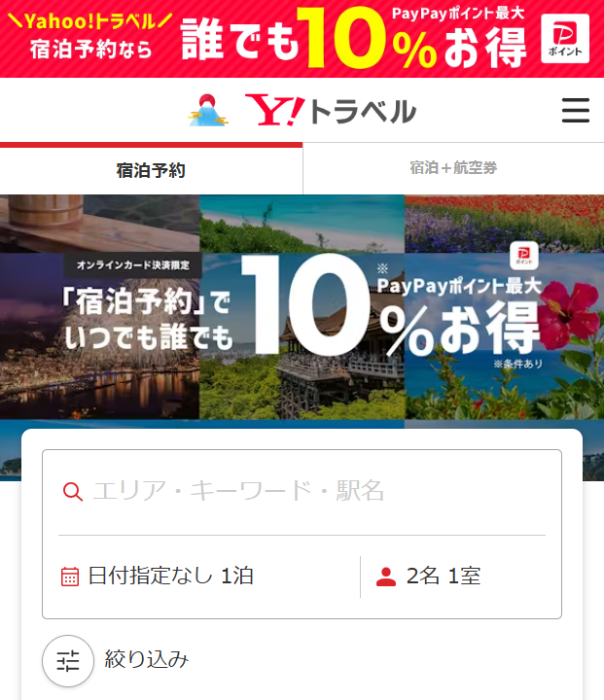Switch to the 宿泊＋航空券 tab
Image resolution: width=604 pixels, height=700 pixels.
click(453, 168)
